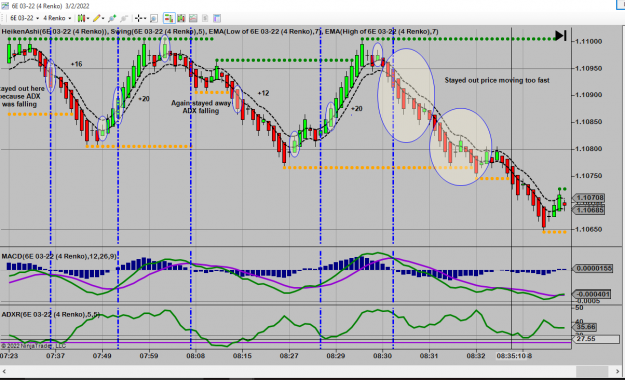Select the +16 profit label
This screenshot has width=625, height=380.
77,64
